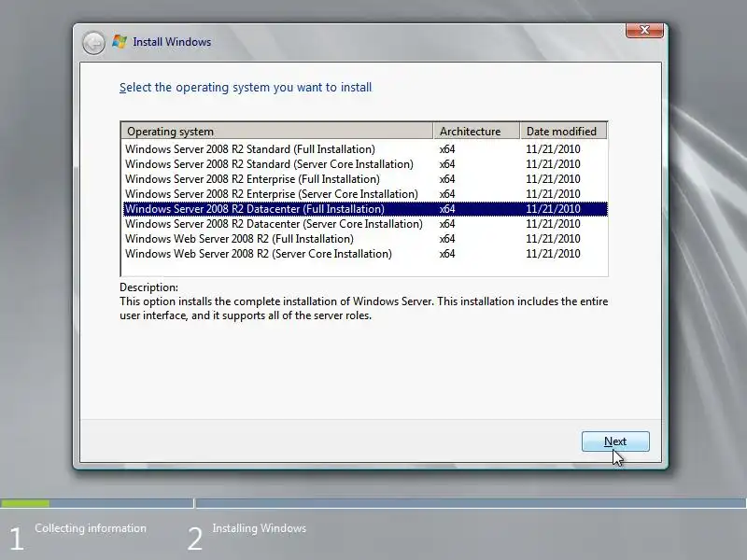Click 11/21/2010 in the Web Server Server Core row
Screen dimensions: 747x560
click(x=553, y=253)
